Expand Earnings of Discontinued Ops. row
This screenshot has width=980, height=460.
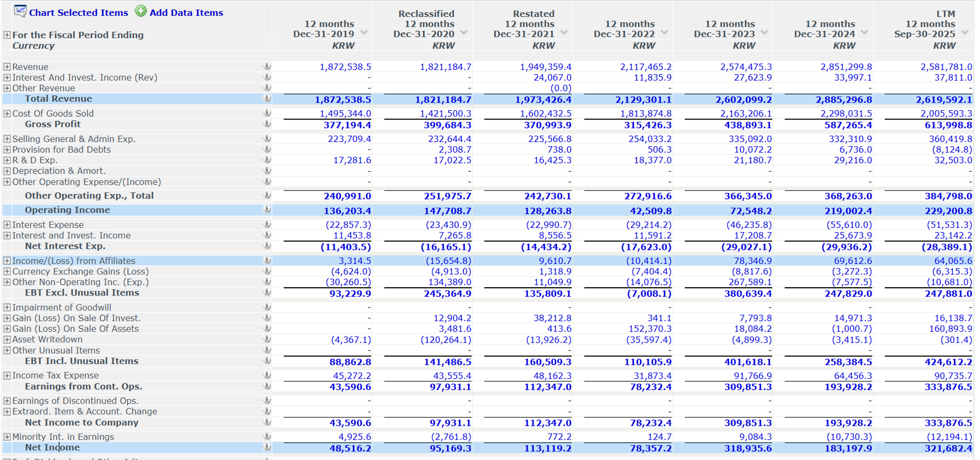click(x=7, y=401)
